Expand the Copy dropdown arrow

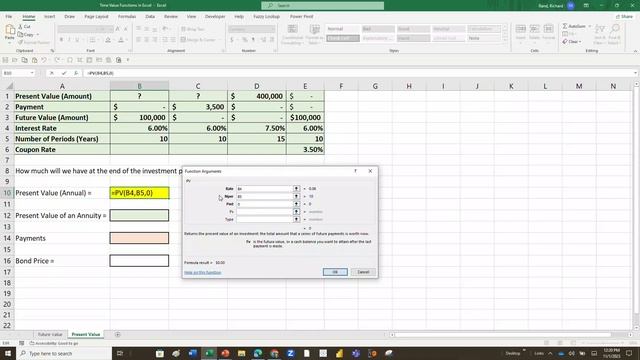pyautogui.click(x=38, y=35)
